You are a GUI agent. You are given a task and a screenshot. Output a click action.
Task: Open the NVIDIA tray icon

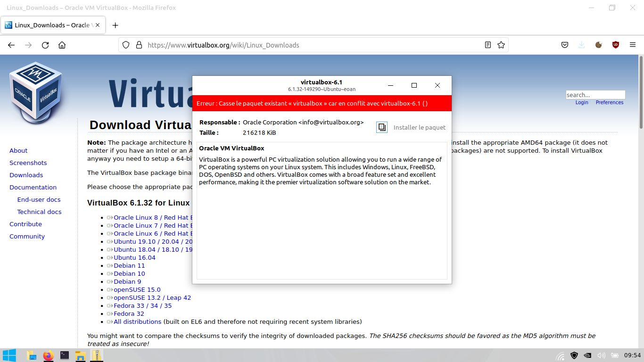pyautogui.click(x=587, y=356)
